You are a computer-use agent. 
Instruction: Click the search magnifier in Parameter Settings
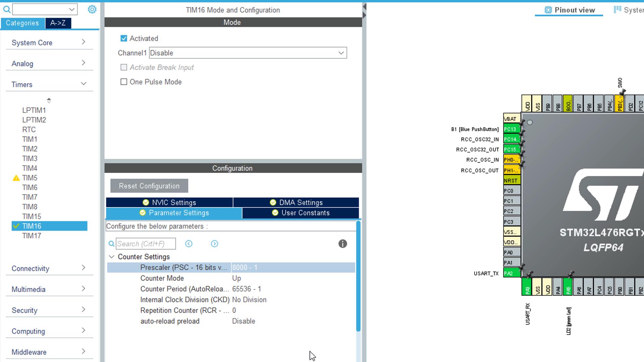coord(111,244)
